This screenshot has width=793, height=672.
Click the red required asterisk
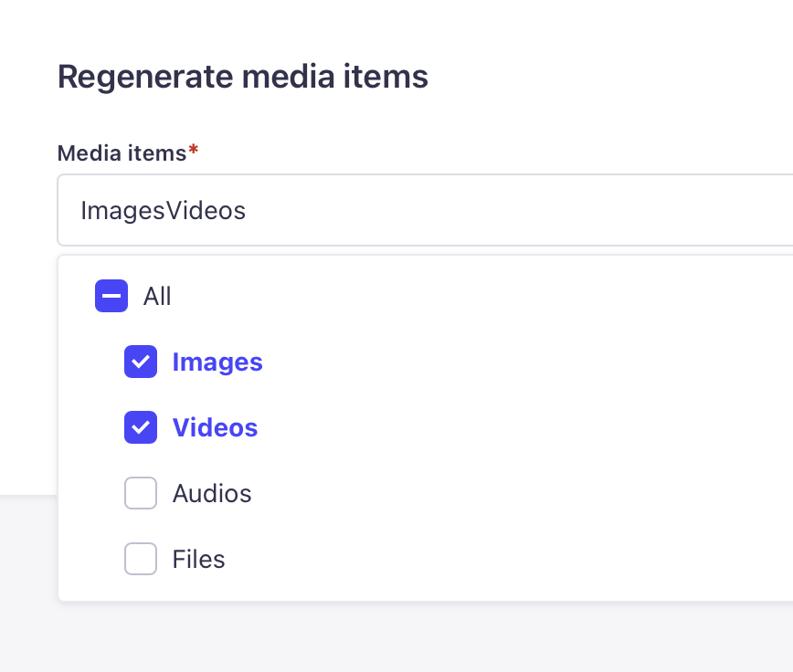pyautogui.click(x=193, y=152)
